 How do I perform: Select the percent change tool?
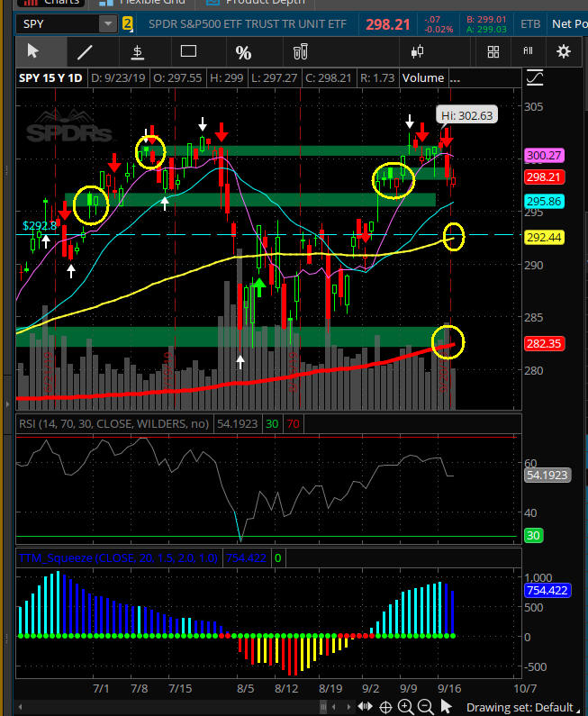[x=243, y=52]
